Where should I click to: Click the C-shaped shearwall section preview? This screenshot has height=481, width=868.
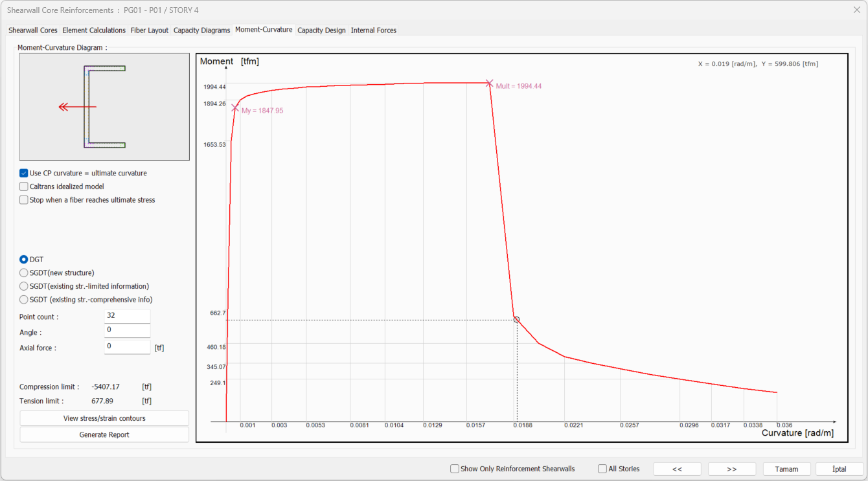[104, 107]
